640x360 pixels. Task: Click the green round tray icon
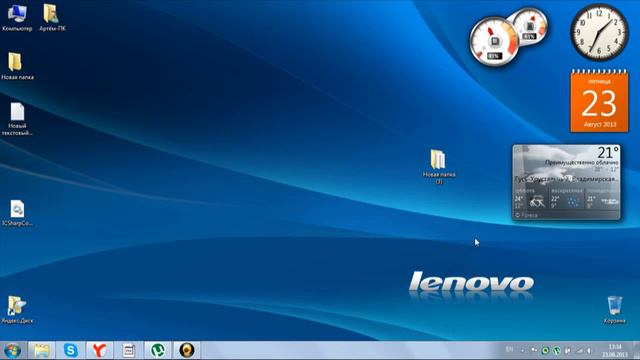[545, 351]
